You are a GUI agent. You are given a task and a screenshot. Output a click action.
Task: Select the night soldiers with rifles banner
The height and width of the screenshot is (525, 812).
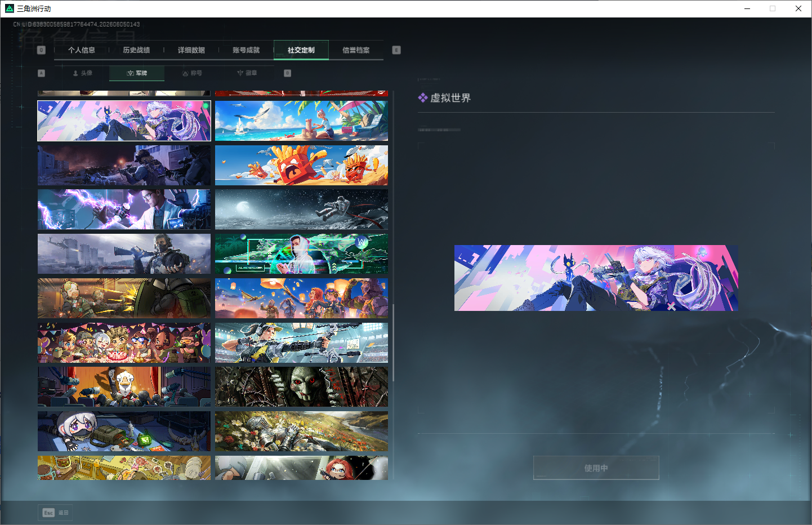tap(124, 166)
